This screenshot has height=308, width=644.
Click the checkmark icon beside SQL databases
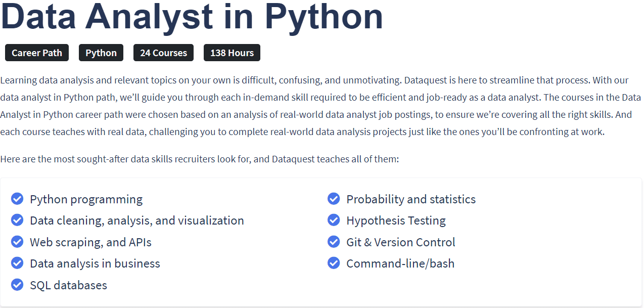[17, 285]
